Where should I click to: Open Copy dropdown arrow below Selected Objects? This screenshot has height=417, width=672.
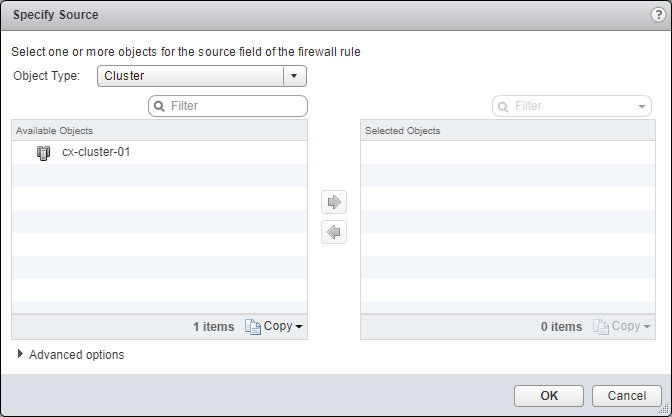tap(647, 327)
